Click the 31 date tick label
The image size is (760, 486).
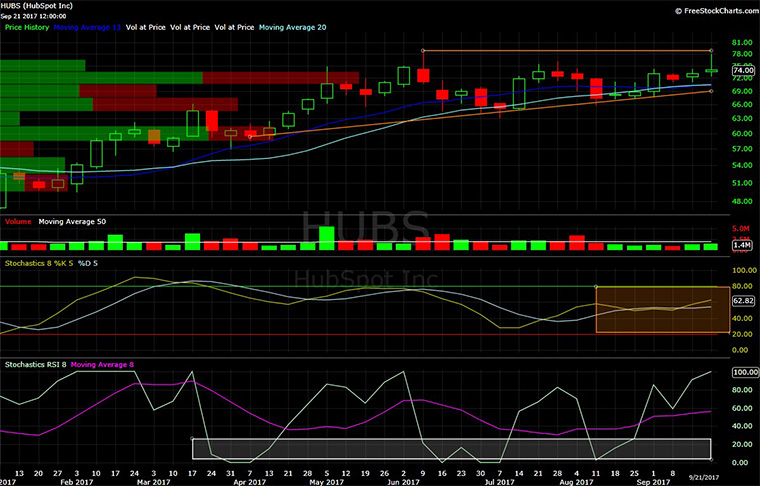click(230, 473)
